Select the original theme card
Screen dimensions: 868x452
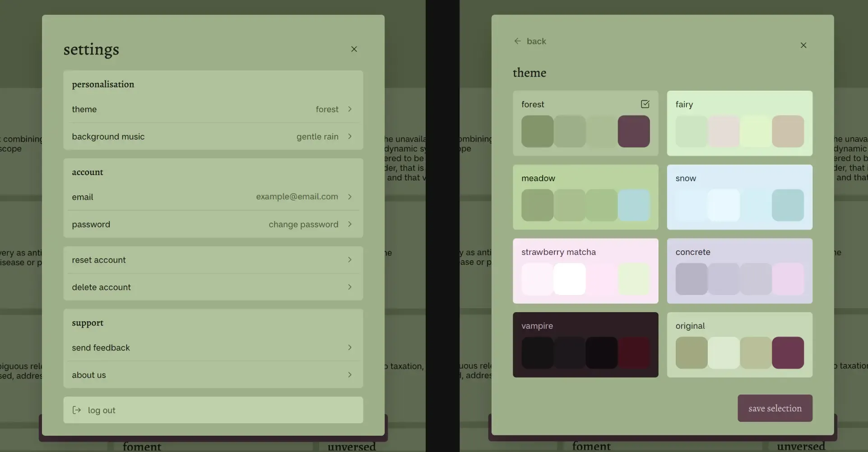coord(739,345)
